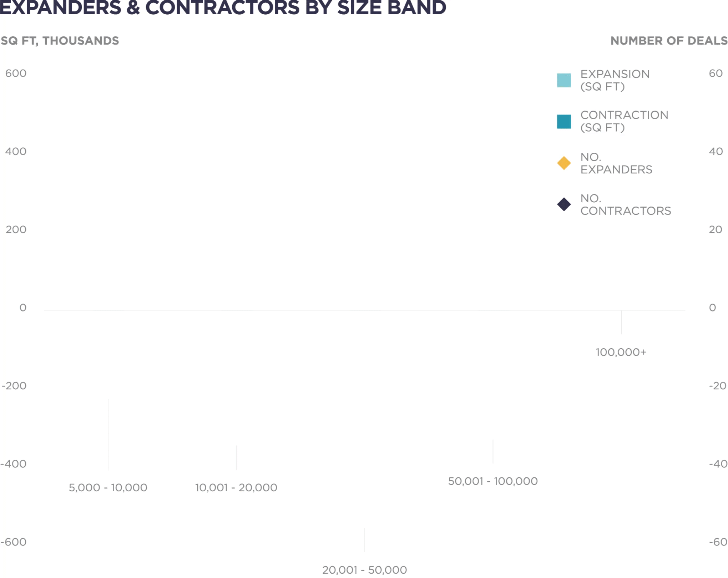
Task: Click the light blue Expansion legend swatch
Action: (x=564, y=80)
